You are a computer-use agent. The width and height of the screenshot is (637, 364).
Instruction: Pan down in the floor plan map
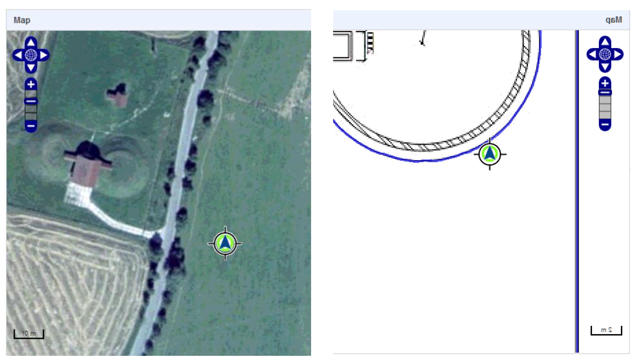pos(605,67)
